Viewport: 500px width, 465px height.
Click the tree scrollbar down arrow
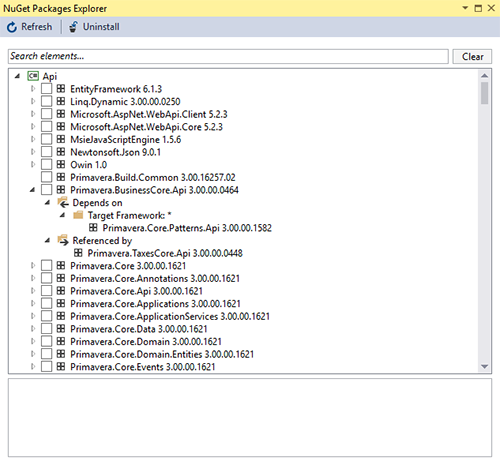tap(484, 366)
